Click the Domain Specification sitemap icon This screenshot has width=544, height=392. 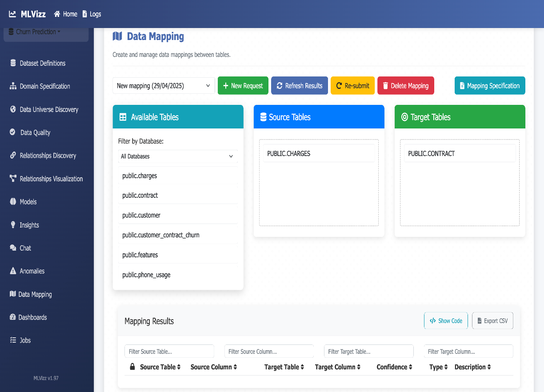[13, 86]
